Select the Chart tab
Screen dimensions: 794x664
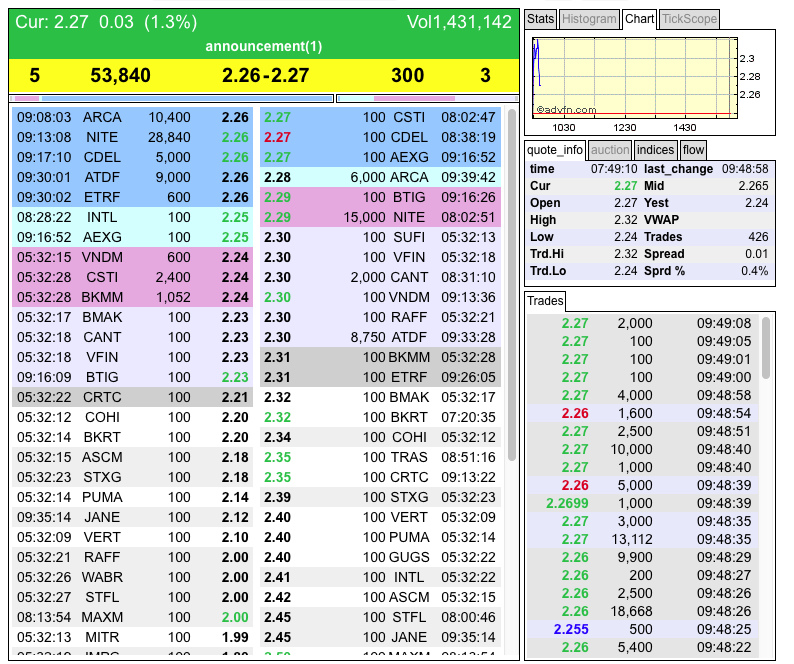[x=639, y=19]
